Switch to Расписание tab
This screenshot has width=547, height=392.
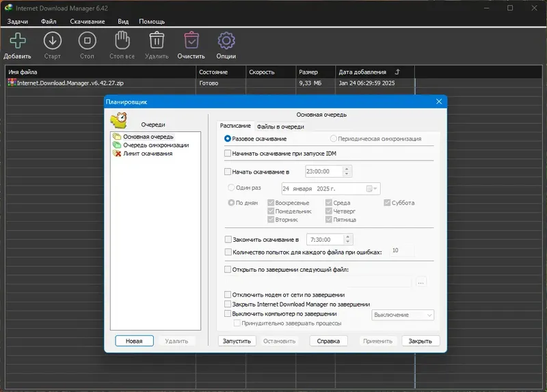(235, 126)
